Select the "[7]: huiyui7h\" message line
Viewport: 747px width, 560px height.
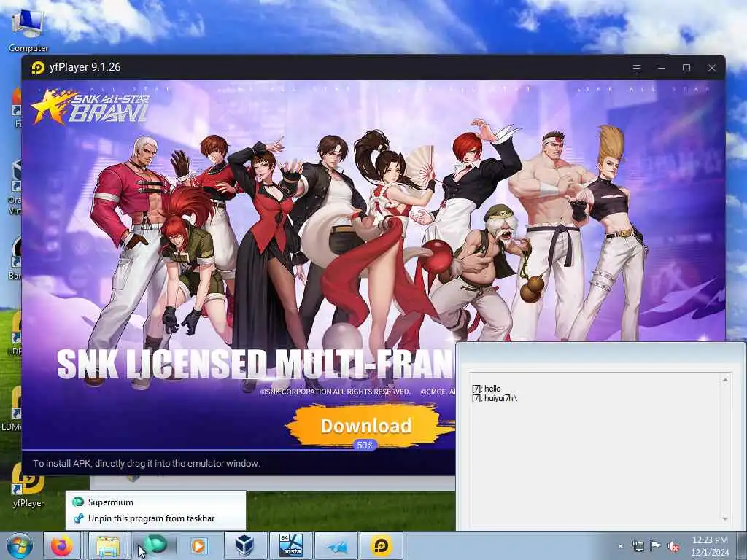click(495, 398)
